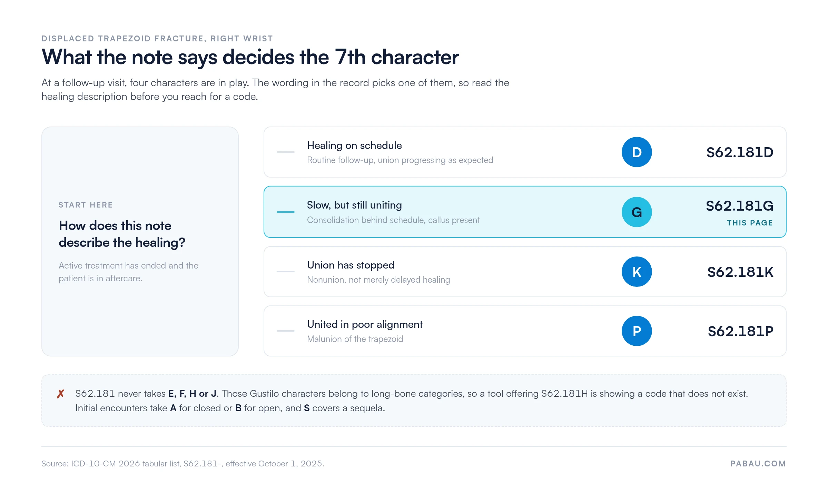Click the grey dash beside Healing on schedule

click(285, 152)
